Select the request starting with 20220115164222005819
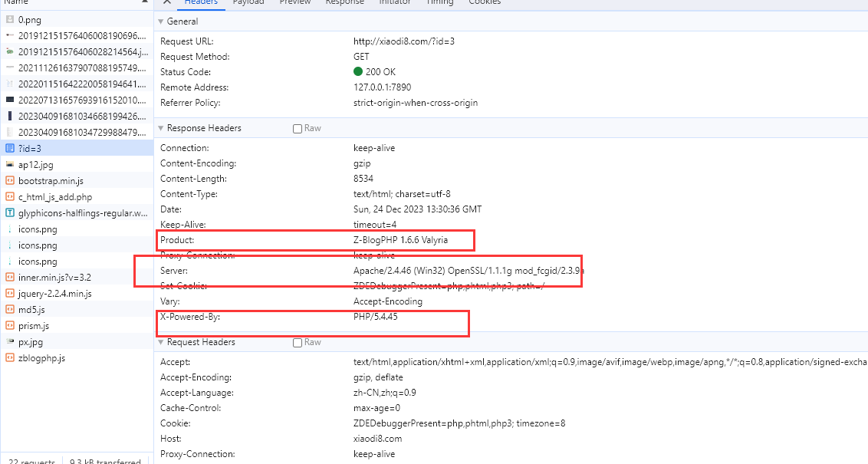This screenshot has height=464, width=868. click(x=77, y=84)
